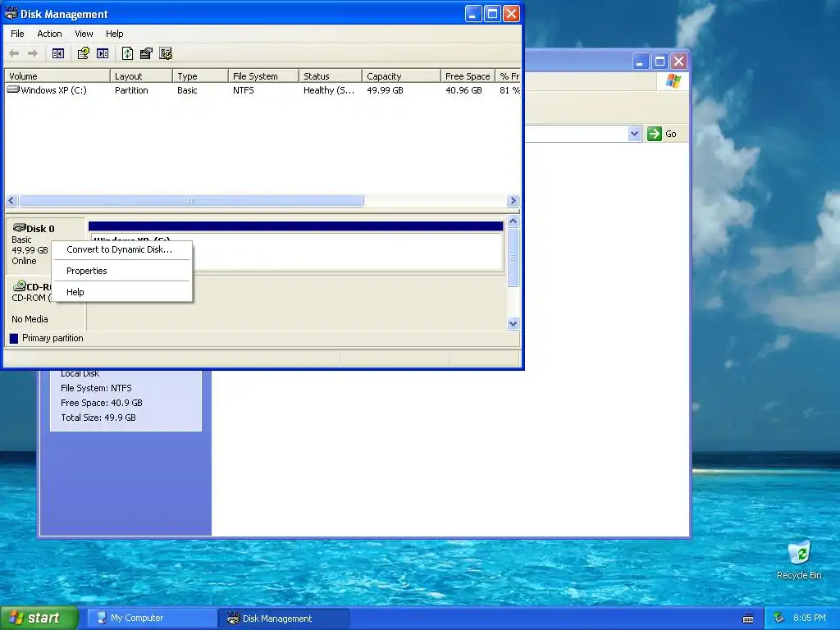The width and height of the screenshot is (840, 630).
Task: Click the Refresh toolbar icon
Action: click(127, 53)
